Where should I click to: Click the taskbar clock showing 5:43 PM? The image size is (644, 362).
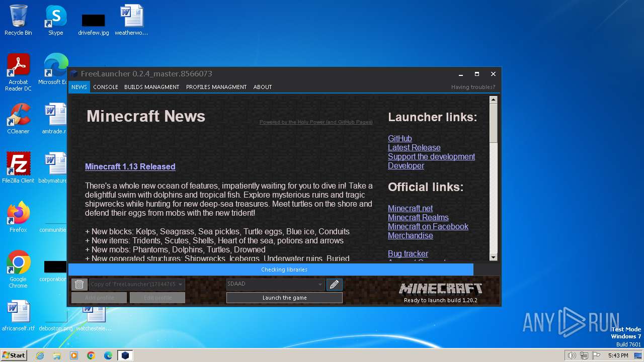coord(618,355)
